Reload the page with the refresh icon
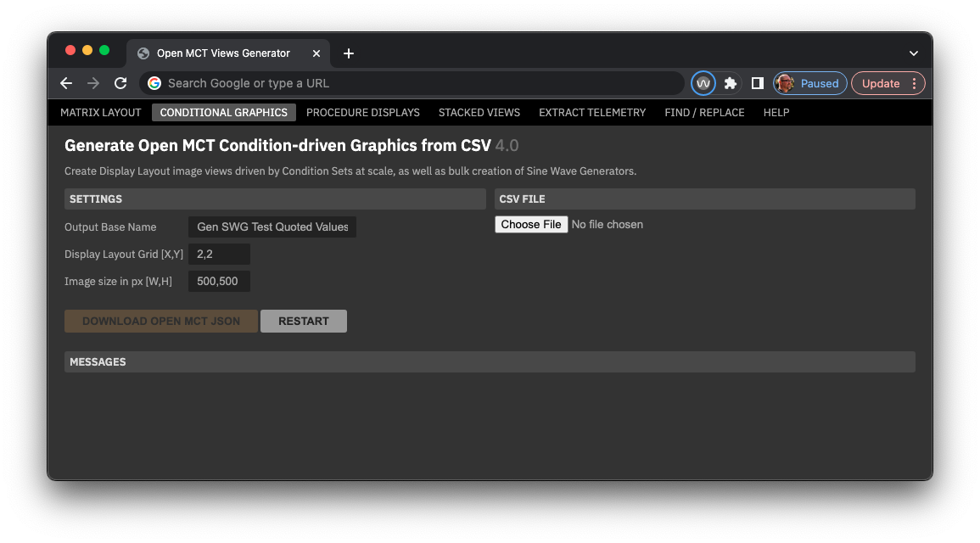Image resolution: width=980 pixels, height=543 pixels. (x=120, y=83)
